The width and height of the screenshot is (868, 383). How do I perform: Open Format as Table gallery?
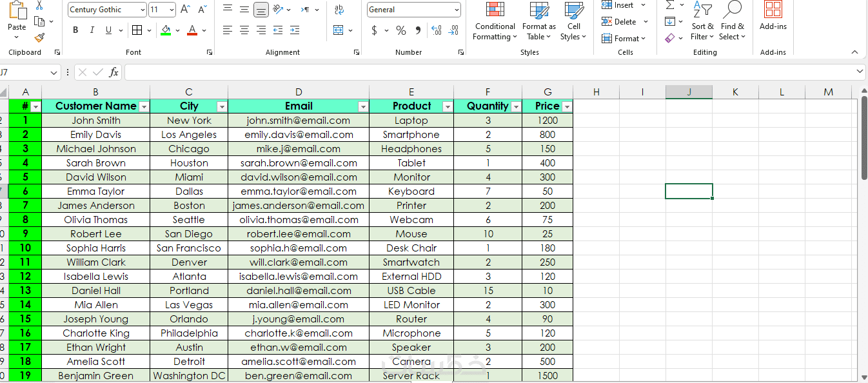538,21
